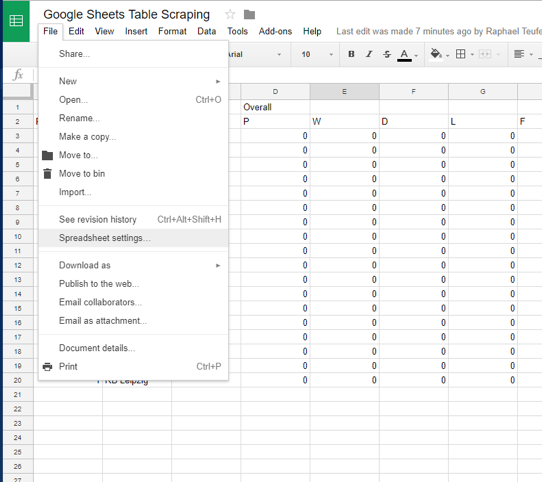Open the Insert menu
This screenshot has width=542, height=482.
pyautogui.click(x=136, y=31)
